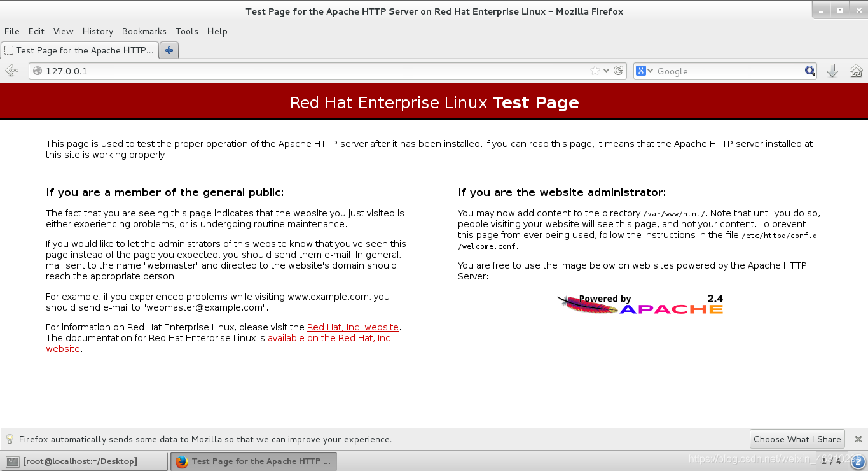The height and width of the screenshot is (471, 868).
Task: Open the terminal icon in the taskbar
Action: (x=12, y=461)
